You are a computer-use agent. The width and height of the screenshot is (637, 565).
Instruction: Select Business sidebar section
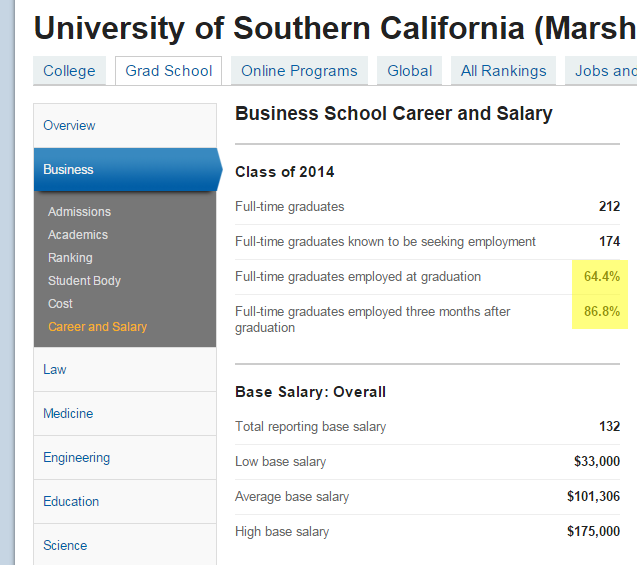point(68,170)
